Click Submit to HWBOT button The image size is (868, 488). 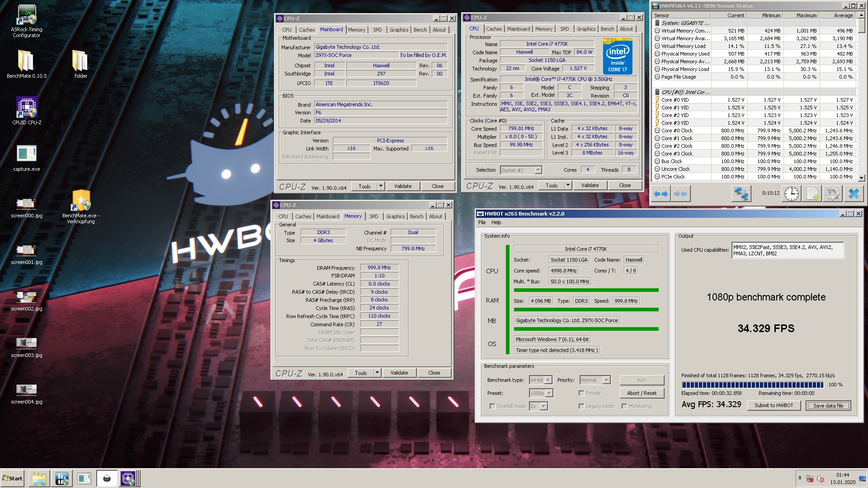774,405
